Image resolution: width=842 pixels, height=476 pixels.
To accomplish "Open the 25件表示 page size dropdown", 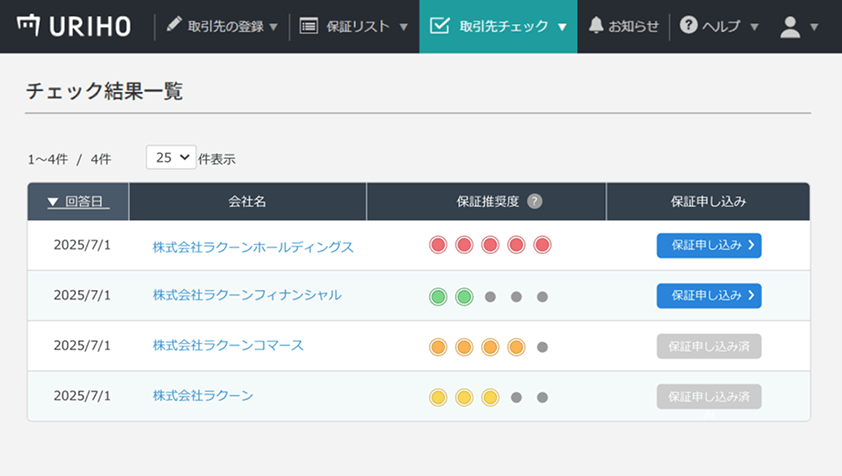I will point(171,157).
